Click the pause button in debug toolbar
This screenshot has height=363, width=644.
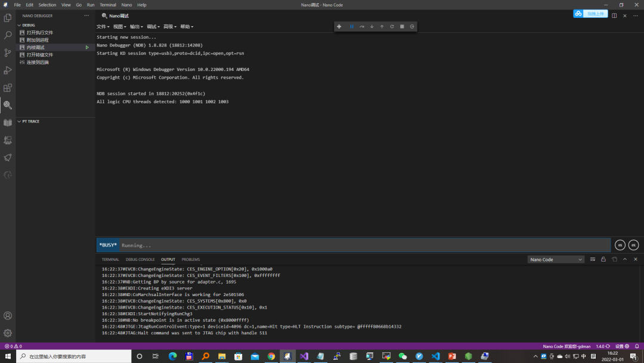[x=352, y=27]
